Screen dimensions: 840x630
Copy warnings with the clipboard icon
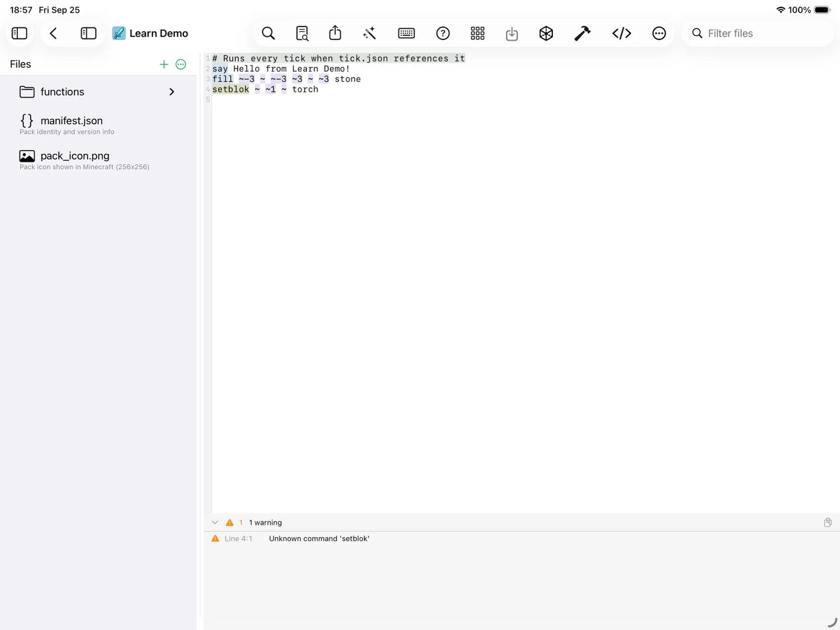(x=828, y=522)
